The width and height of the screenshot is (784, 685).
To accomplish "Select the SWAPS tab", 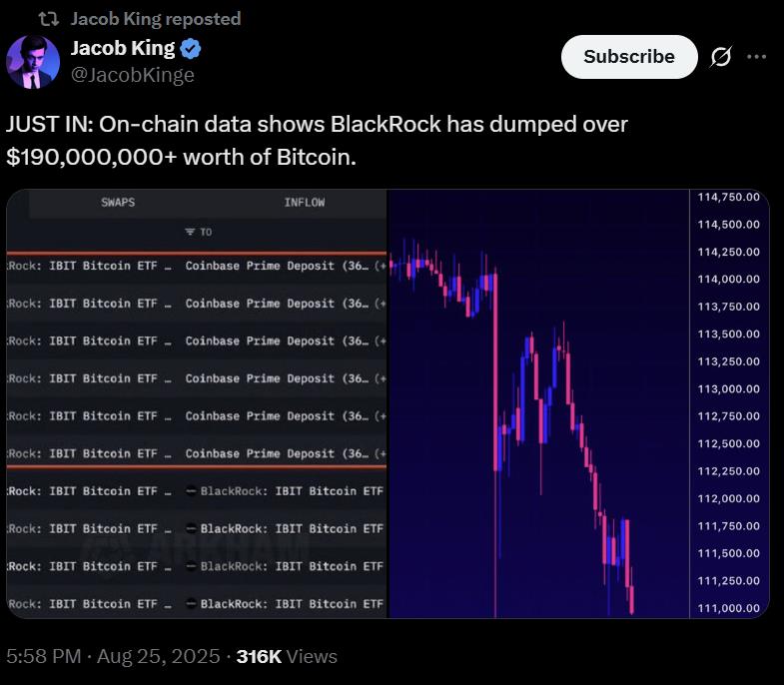I will pos(118,203).
